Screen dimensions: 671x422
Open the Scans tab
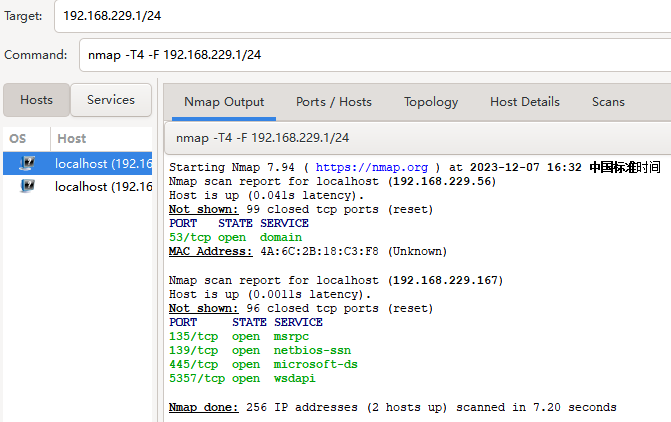click(x=608, y=102)
